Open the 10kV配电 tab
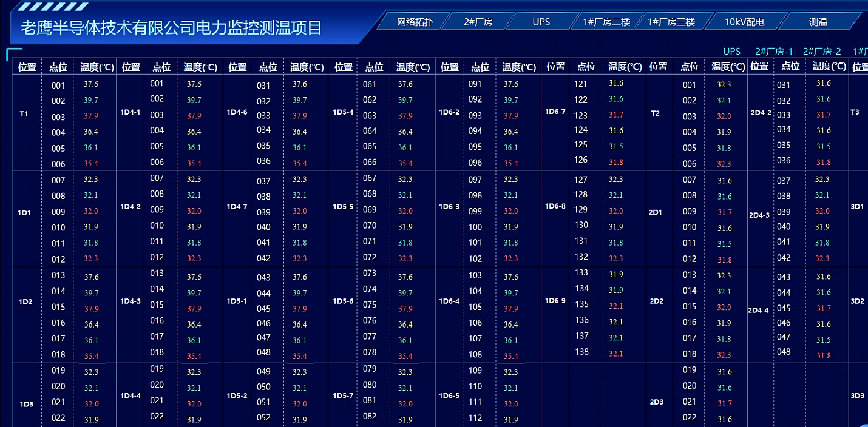868x427 pixels. pyautogui.click(x=744, y=22)
